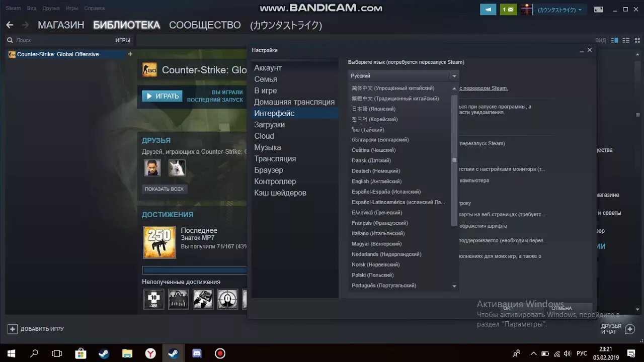Click the arrow button of language dropdown
The width and height of the screenshot is (644, 362).
(454, 76)
